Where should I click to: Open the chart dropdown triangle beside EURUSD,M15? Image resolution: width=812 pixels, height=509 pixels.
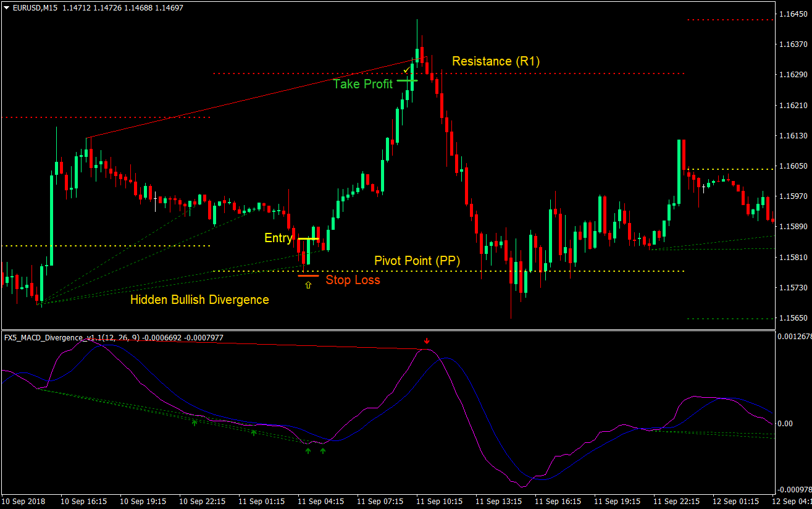[7, 8]
